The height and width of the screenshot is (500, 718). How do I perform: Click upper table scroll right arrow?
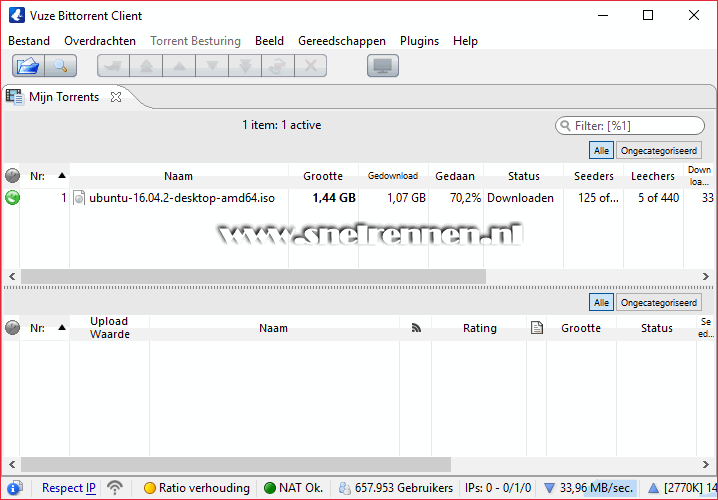coord(706,276)
